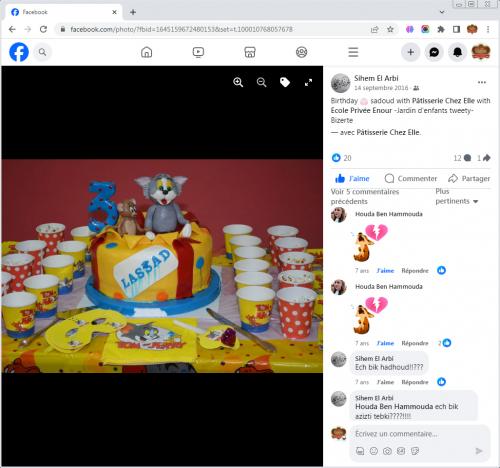Like the 'Ech bik hadhoud' comment
Viewport: 500px width, 468px height.
click(385, 382)
